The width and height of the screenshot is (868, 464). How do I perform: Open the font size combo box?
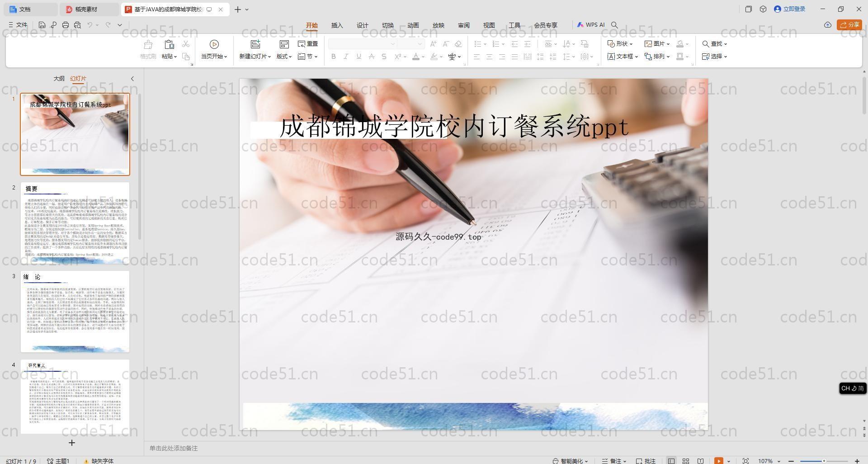411,44
